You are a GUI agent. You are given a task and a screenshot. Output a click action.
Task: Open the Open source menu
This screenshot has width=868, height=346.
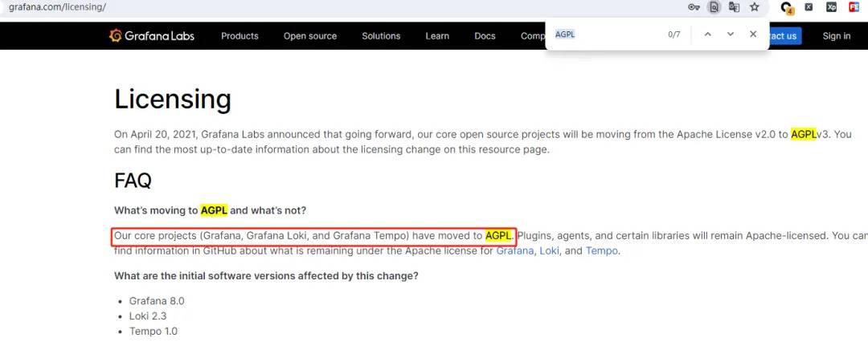310,36
